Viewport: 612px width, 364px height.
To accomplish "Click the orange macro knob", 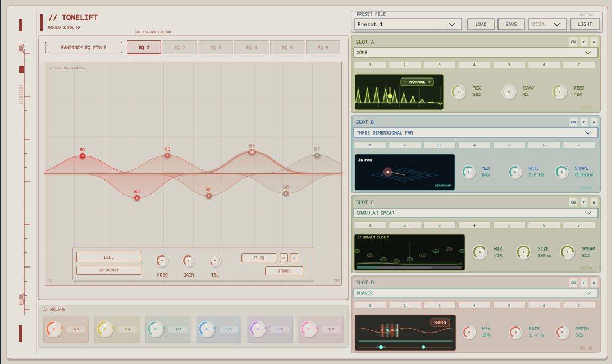I will click(x=54, y=329).
